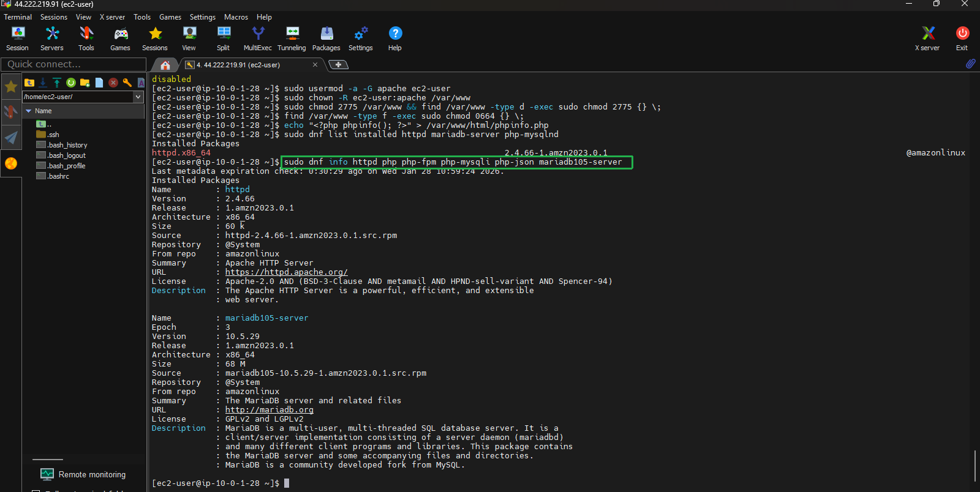Viewport: 980px width, 492px height.
Task: Click 'mariadb105-server' package name text
Action: [x=266, y=318]
